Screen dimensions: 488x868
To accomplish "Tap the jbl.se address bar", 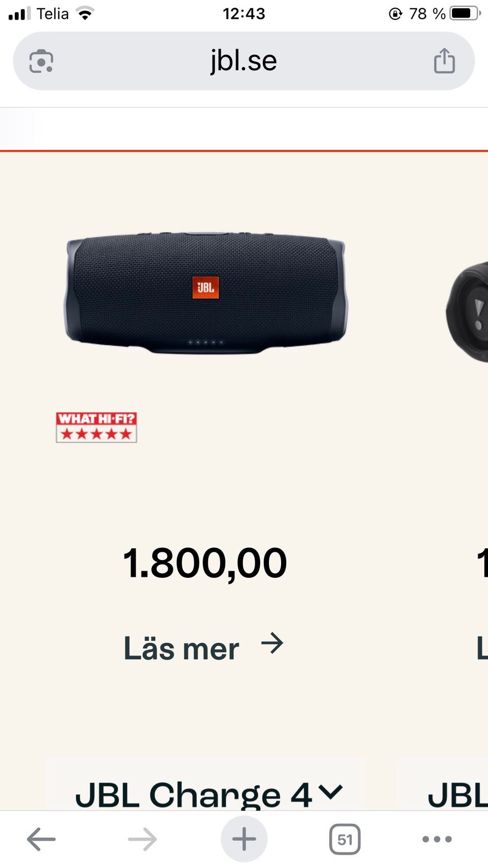I will click(x=244, y=61).
